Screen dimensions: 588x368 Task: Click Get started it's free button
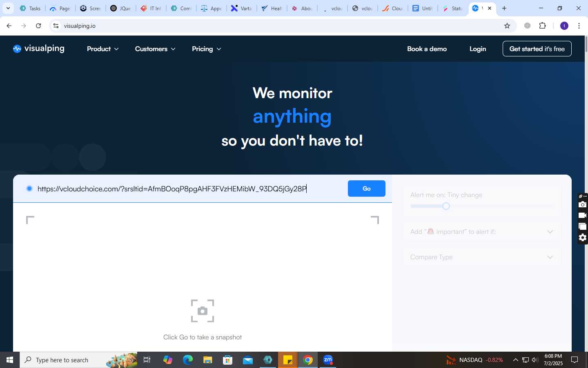point(537,49)
